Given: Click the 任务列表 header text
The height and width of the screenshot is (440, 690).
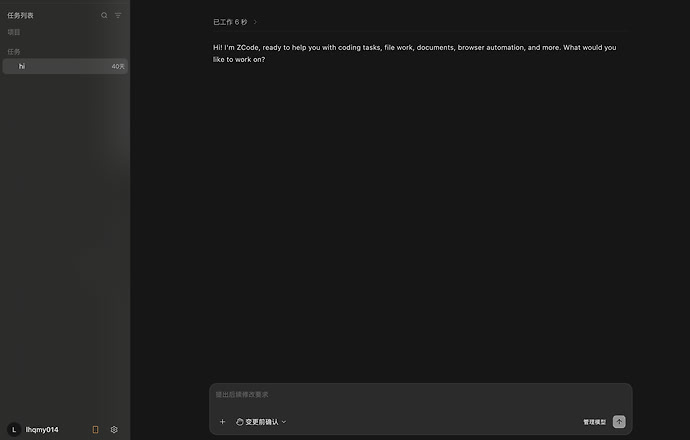Looking at the screenshot, I should pos(20,15).
